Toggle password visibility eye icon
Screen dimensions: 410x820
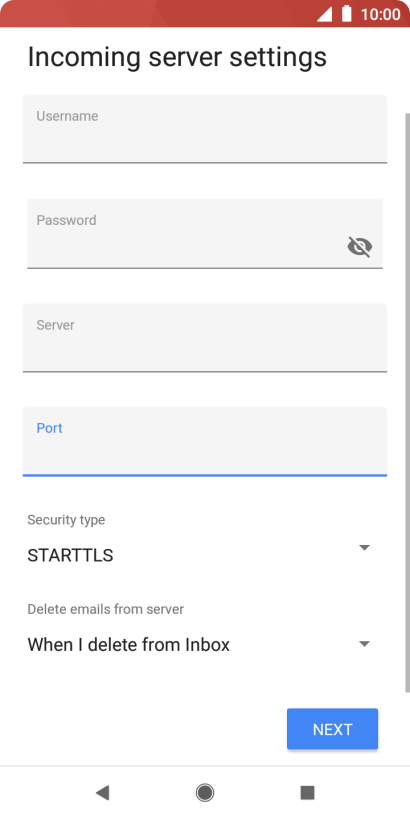360,246
